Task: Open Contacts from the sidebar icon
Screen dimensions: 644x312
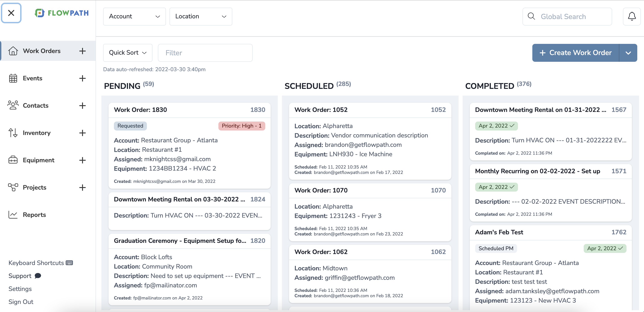Action: [x=13, y=106]
